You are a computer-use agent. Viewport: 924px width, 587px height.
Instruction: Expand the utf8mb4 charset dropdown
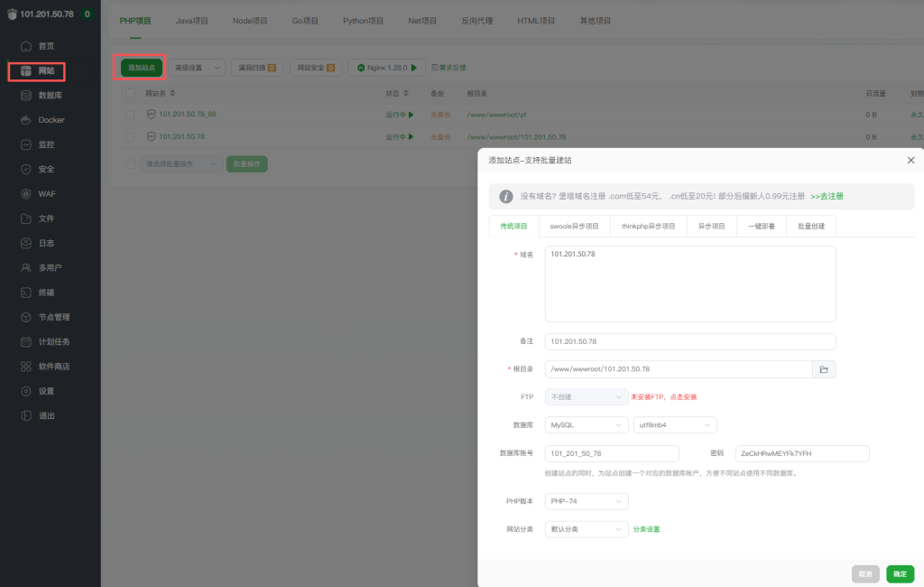tap(674, 424)
